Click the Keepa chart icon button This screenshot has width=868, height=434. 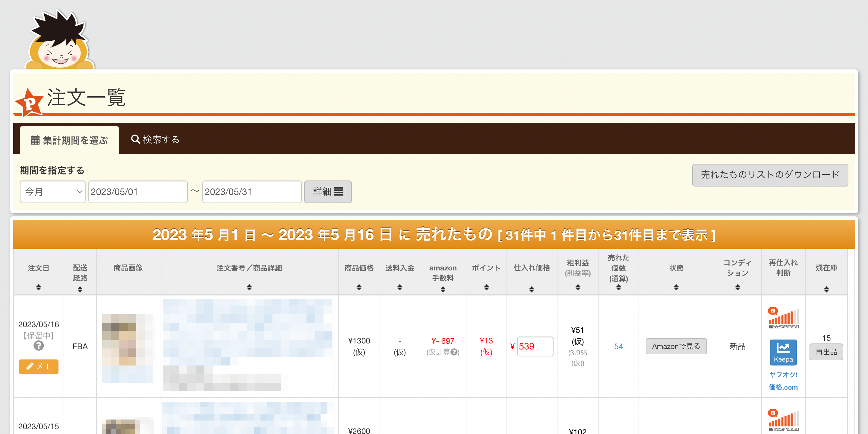[783, 352]
